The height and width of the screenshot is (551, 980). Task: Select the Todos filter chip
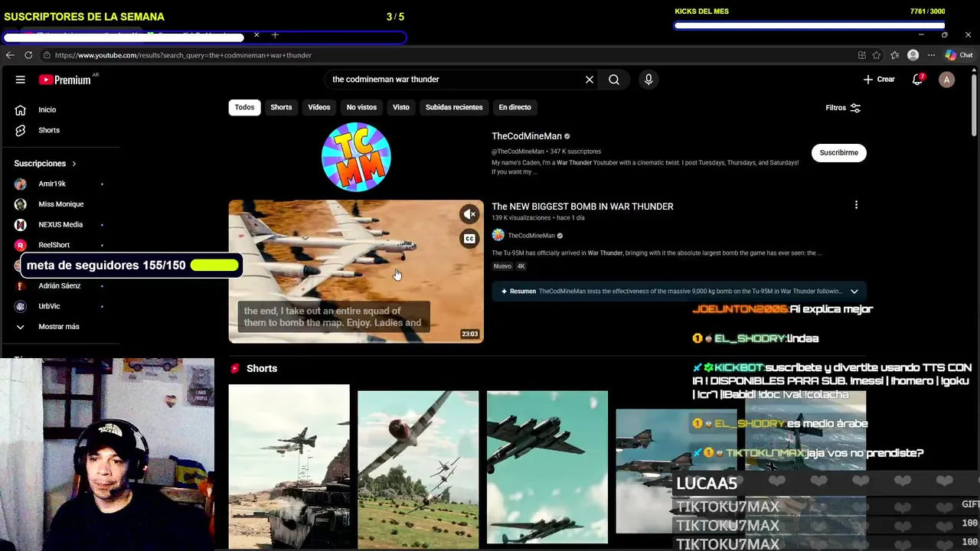(x=244, y=107)
